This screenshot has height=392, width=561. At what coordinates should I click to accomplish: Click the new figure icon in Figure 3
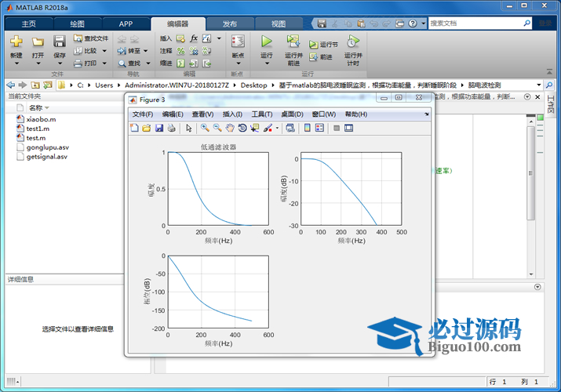134,128
